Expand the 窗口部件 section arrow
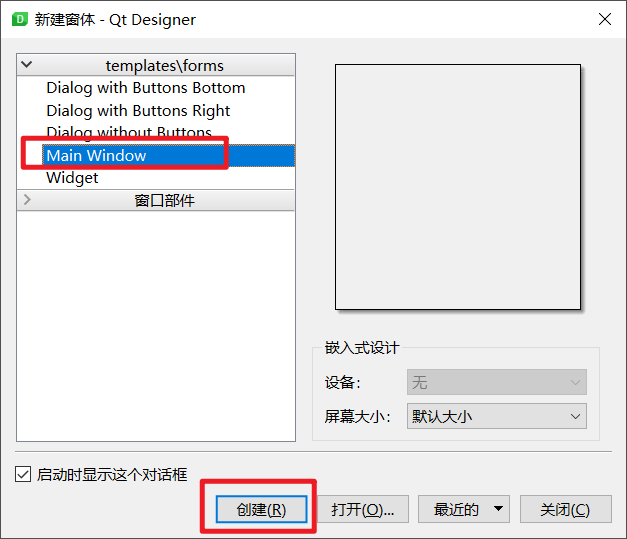 [27, 200]
